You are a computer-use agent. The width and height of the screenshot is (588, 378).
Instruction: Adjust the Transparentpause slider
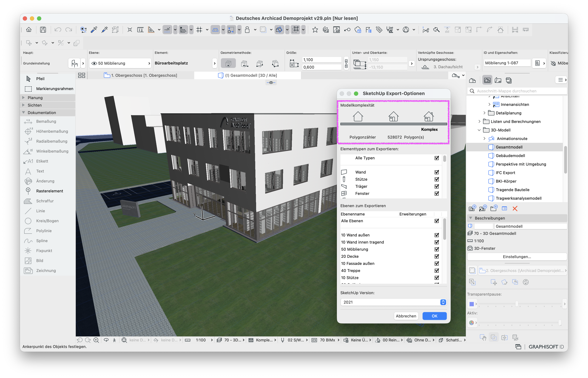pyautogui.click(x=517, y=304)
